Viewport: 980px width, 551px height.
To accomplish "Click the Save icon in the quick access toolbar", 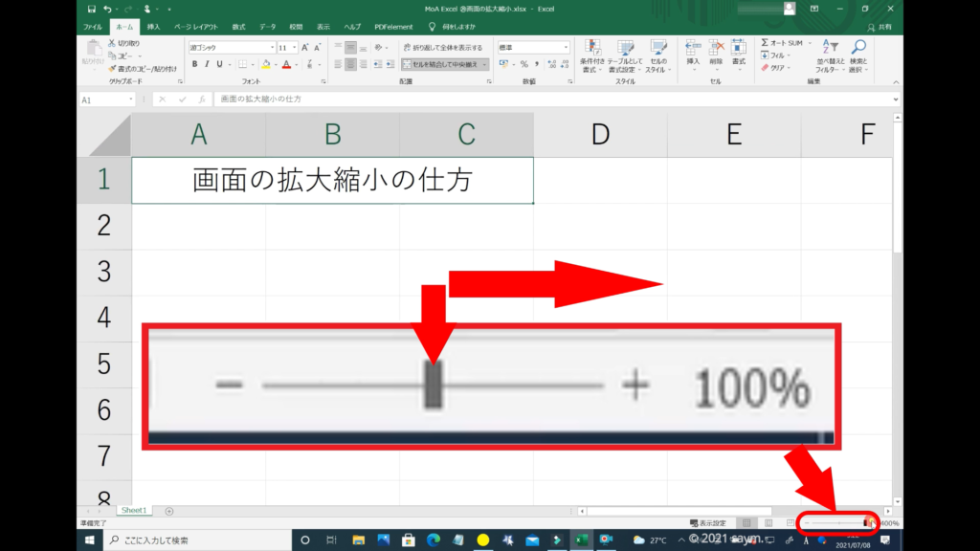I will (90, 9).
